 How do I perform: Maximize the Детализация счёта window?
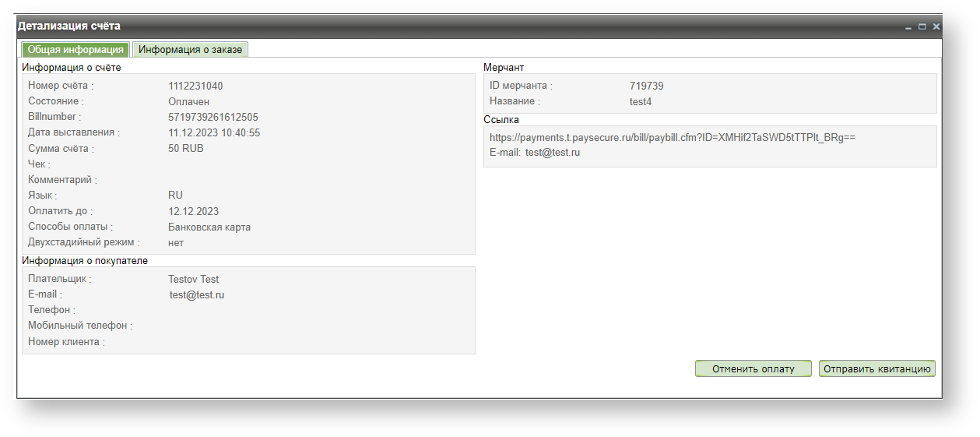pyautogui.click(x=922, y=26)
